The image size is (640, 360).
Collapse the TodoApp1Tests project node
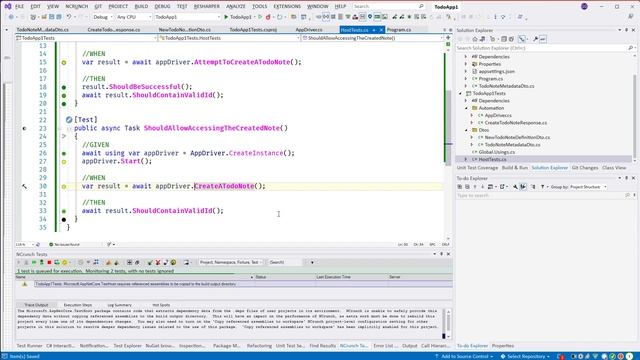[x=460, y=93]
